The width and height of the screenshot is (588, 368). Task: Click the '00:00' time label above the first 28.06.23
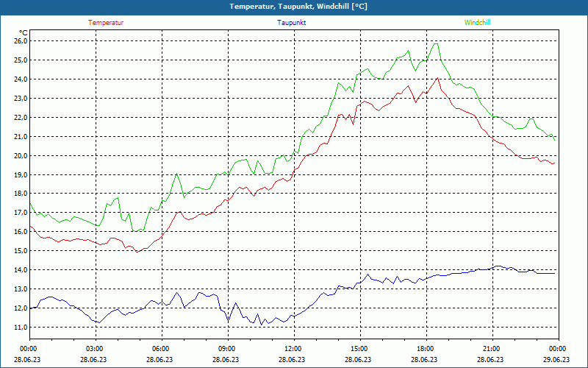point(27,348)
